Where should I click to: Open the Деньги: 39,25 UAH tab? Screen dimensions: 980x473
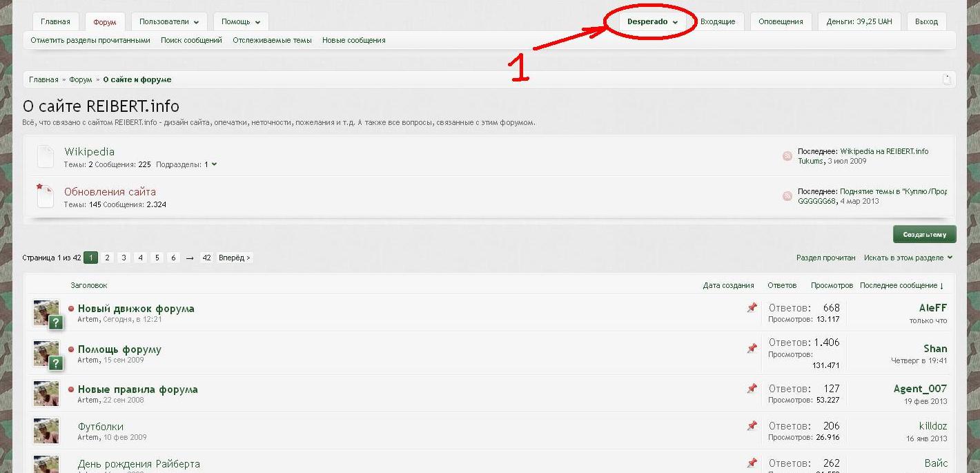point(859,22)
